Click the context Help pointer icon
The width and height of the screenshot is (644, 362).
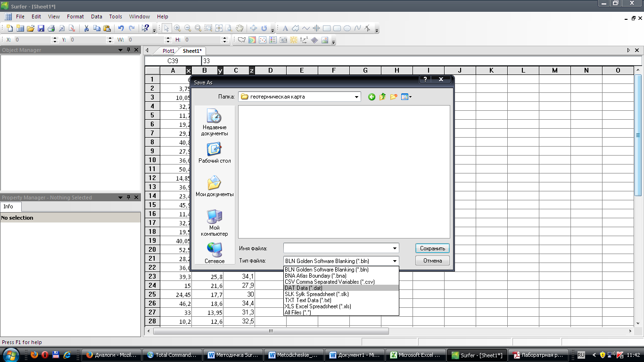146,28
